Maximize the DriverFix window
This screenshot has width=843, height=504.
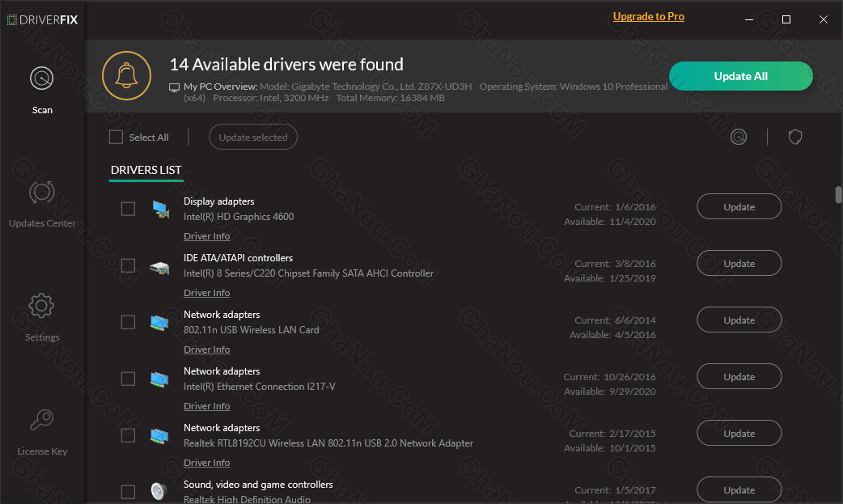[x=786, y=19]
